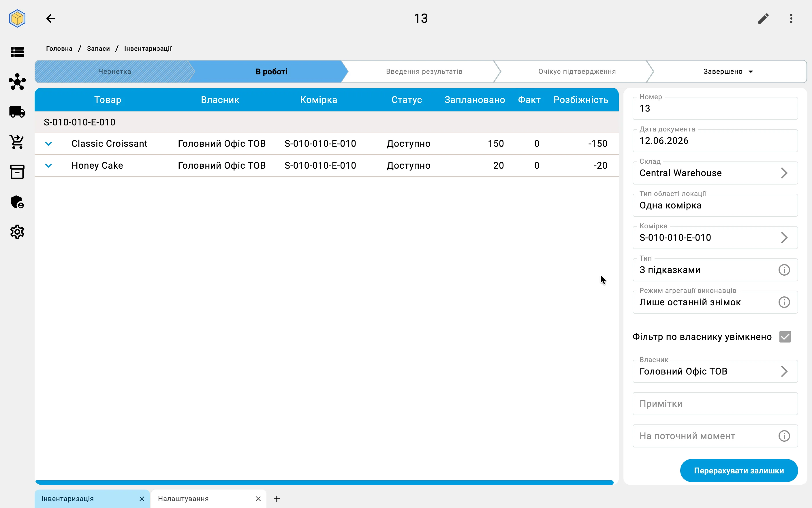This screenshot has height=508, width=812.
Task: Open the delivery truck sidebar icon
Action: [x=17, y=112]
